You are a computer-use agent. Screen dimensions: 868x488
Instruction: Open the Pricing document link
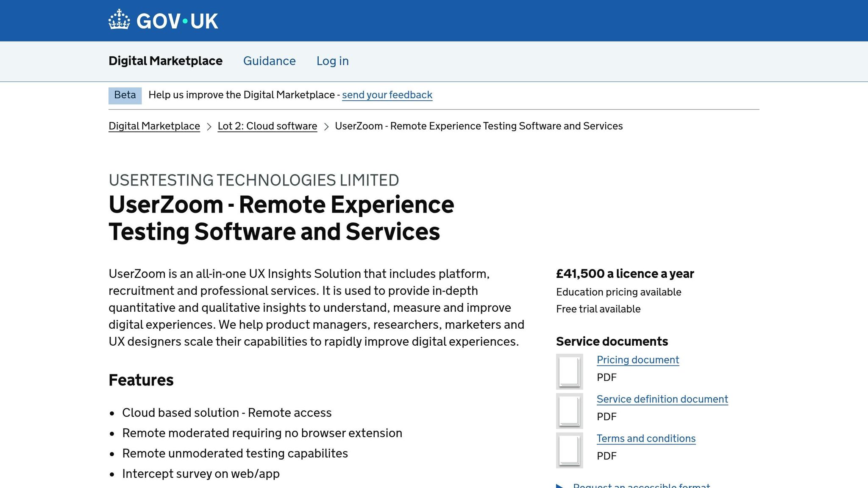click(x=637, y=360)
